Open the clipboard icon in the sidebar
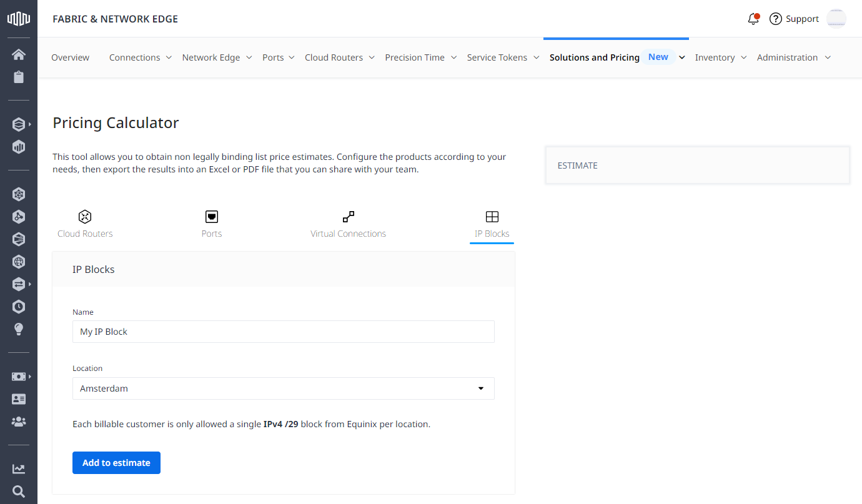This screenshot has height=504, width=862. [19, 77]
